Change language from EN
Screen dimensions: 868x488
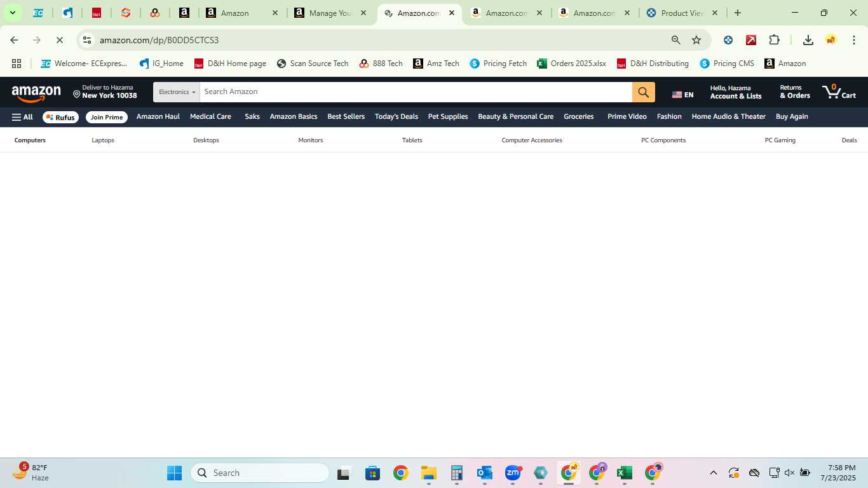click(682, 95)
